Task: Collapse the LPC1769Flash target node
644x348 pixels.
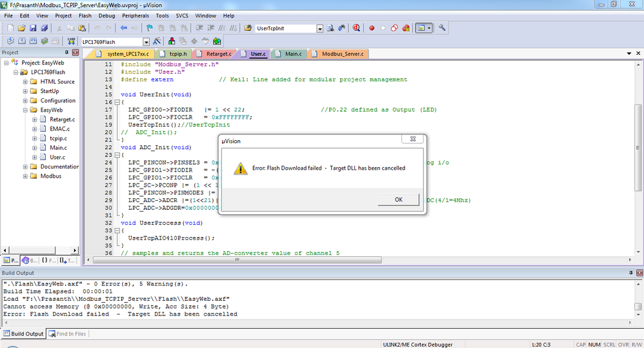Action: (15, 72)
